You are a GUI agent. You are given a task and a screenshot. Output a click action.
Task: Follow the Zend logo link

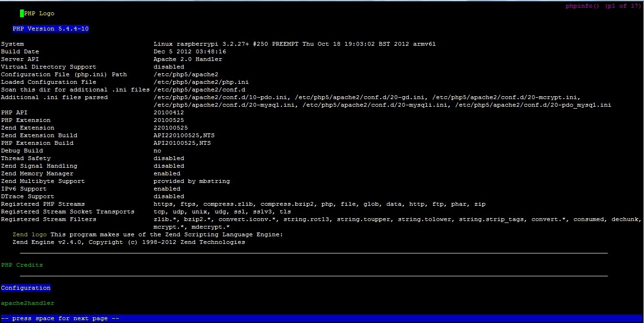pos(30,234)
